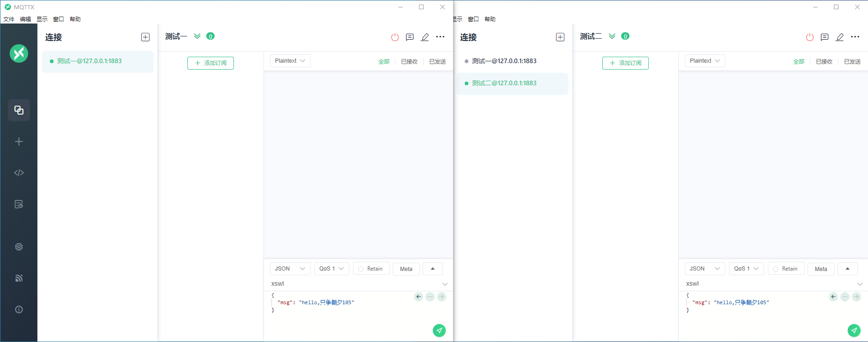The image size is (868, 342).
Task: Open the 帮助 menu in right window
Action: pos(490,19)
